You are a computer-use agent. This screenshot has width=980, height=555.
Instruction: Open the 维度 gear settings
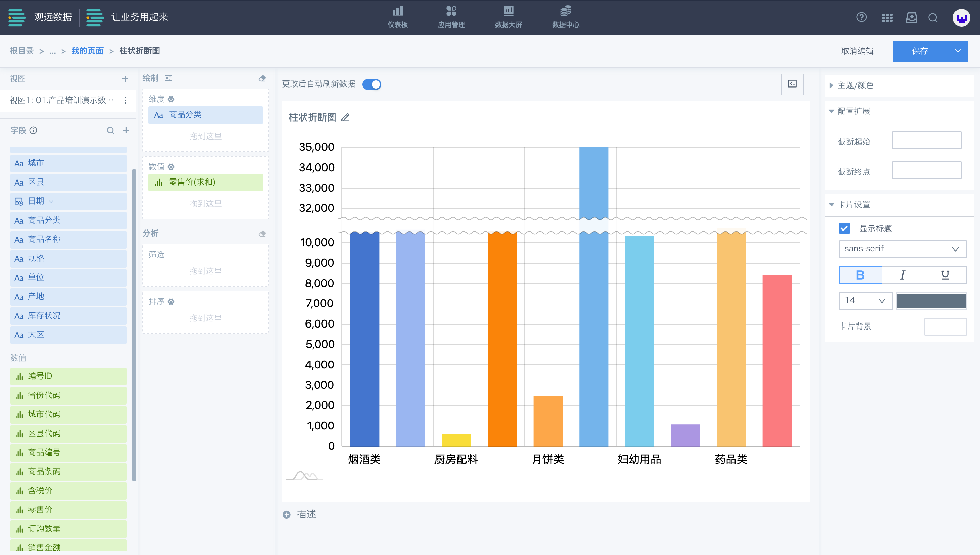click(171, 99)
